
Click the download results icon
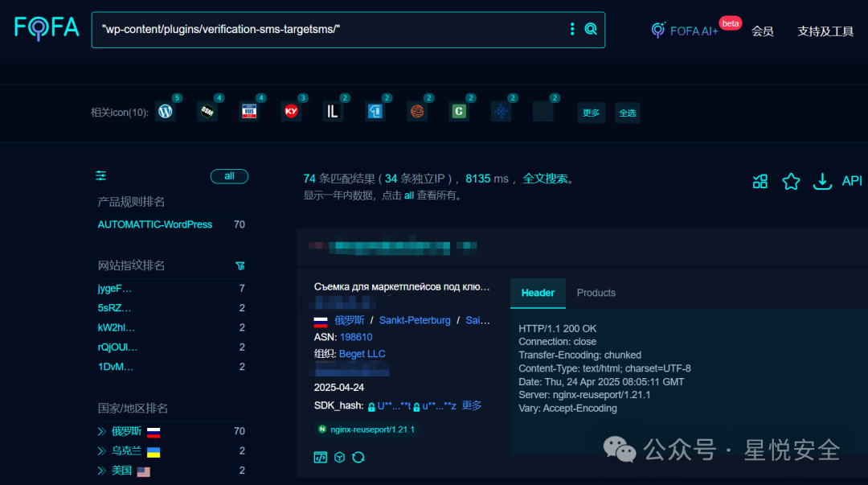click(822, 181)
